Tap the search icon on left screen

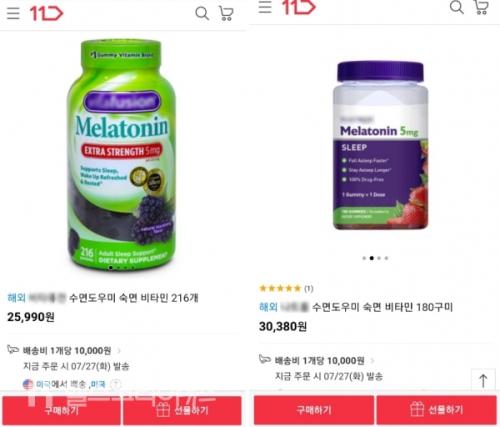[202, 14]
